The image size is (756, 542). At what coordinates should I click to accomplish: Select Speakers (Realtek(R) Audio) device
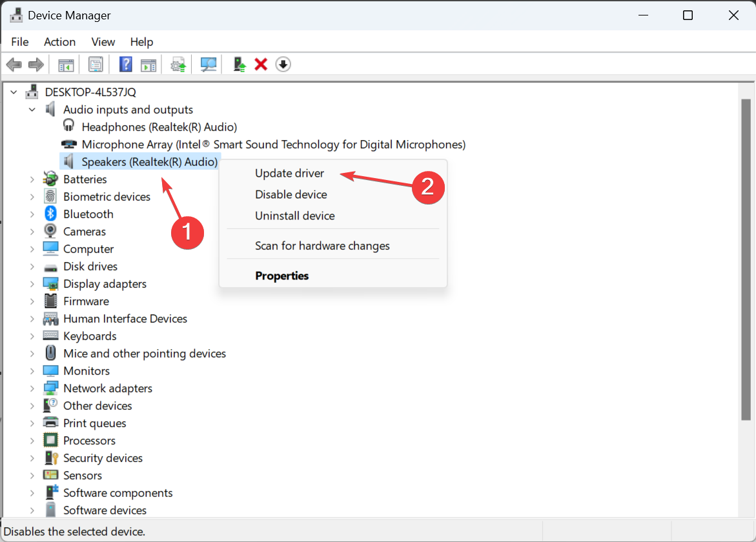point(150,162)
